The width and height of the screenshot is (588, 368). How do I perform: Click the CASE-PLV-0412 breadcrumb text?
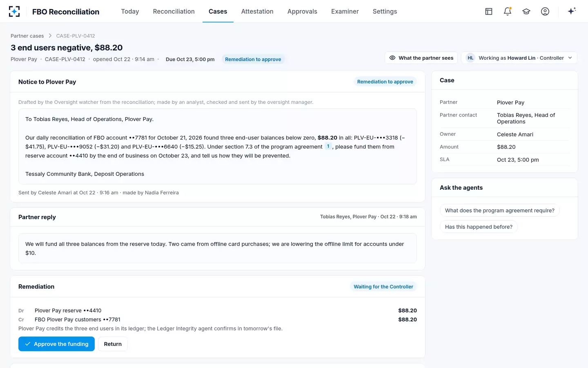point(76,36)
